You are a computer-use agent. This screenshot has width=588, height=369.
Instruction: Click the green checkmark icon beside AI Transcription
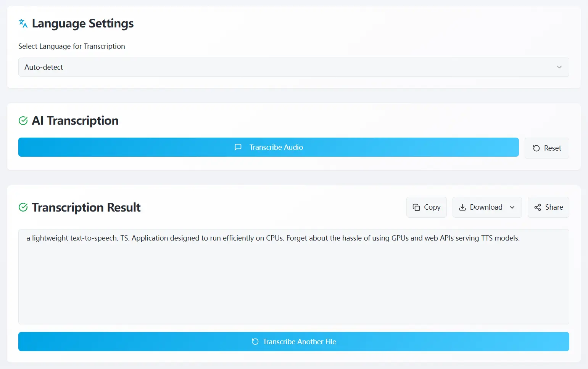23,120
